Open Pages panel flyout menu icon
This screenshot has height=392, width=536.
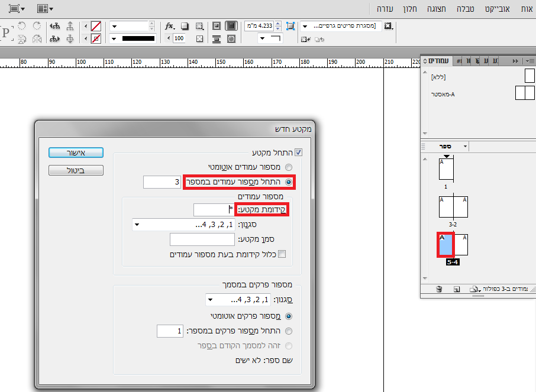point(529,61)
